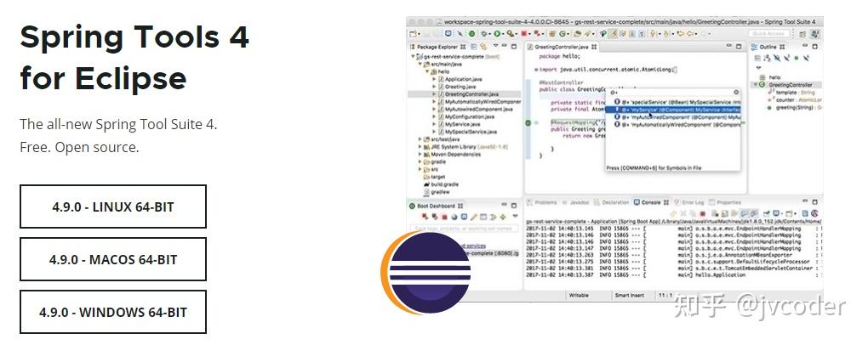Switch to the Error Log tab

689,202
